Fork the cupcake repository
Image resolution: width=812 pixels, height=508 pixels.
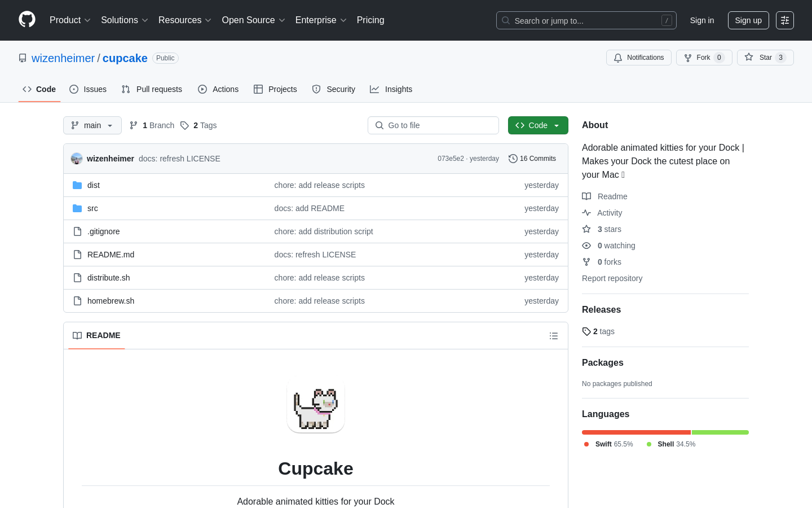coord(704,58)
